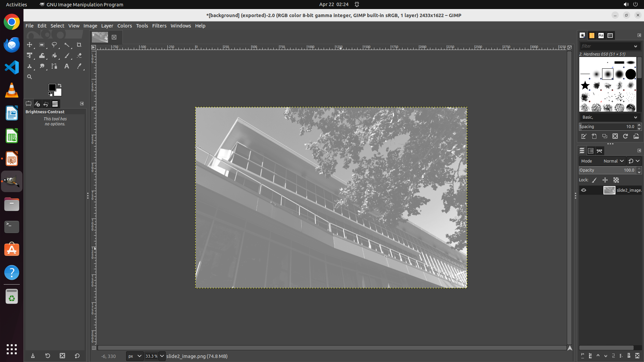
Task: Activate the Text tool
Action: [67, 66]
